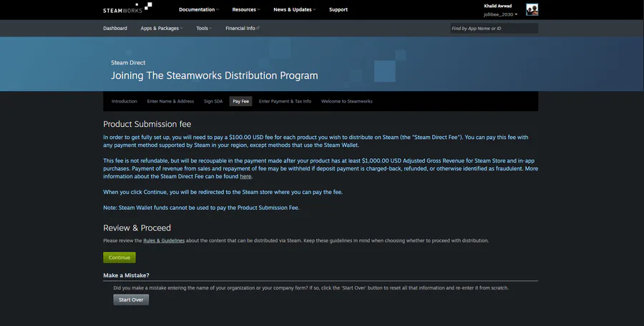Click the Steam Direct label
644x326 pixels.
(x=128, y=62)
